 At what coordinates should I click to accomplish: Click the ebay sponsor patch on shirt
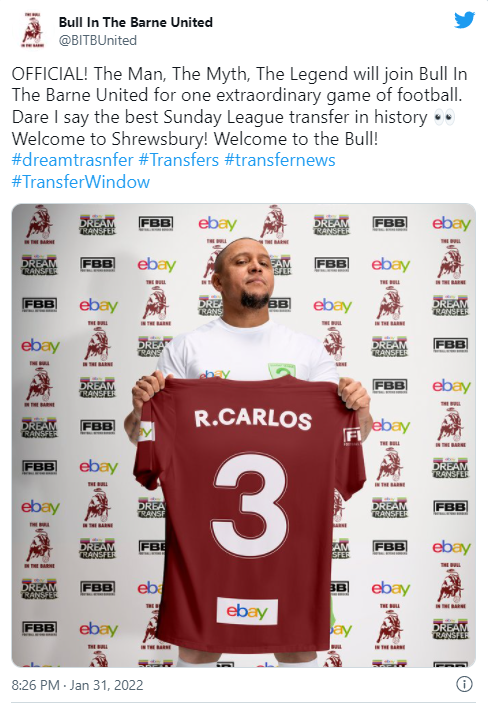247,611
